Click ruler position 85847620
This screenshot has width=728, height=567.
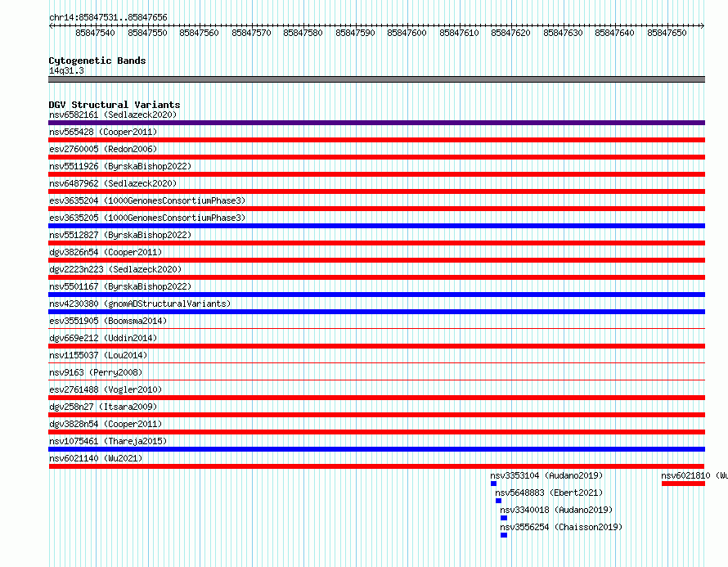click(x=510, y=33)
